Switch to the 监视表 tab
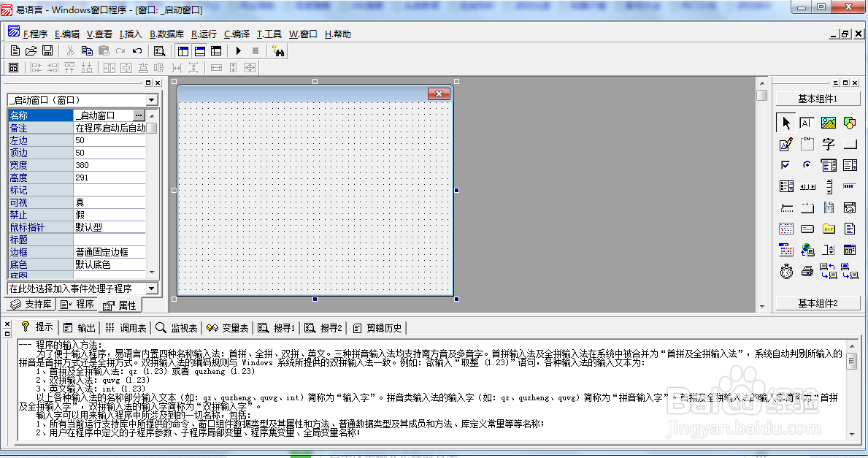The image size is (868, 458). [177, 328]
